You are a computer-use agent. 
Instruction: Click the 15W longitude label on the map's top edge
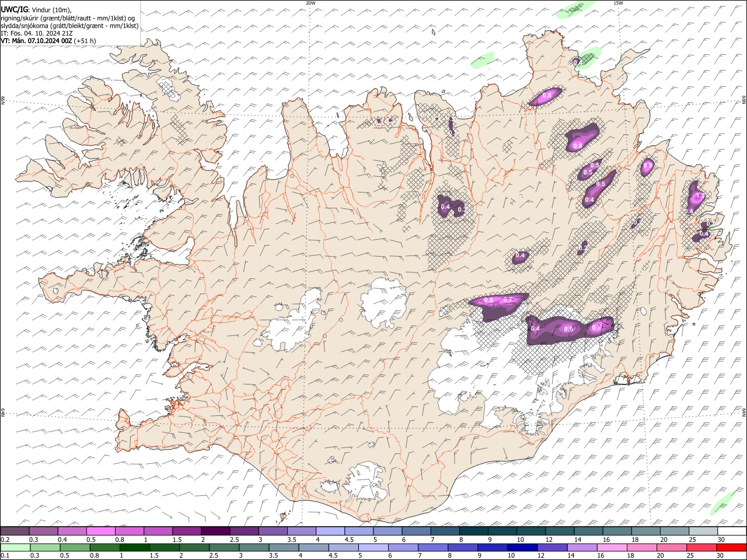click(x=618, y=3)
